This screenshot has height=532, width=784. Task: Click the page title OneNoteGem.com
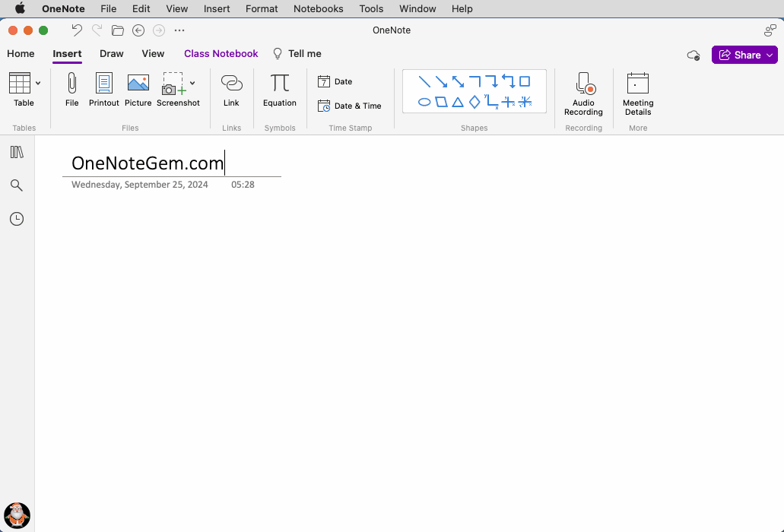[x=148, y=163]
